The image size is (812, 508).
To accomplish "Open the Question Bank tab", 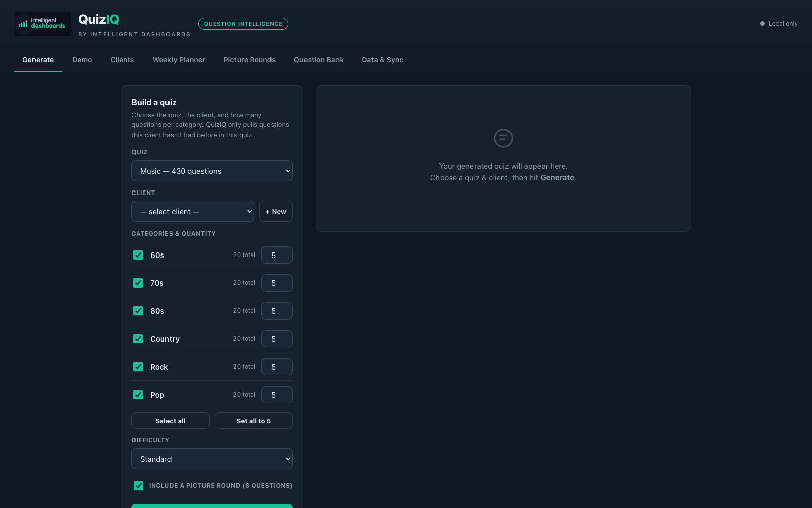I will [x=319, y=60].
